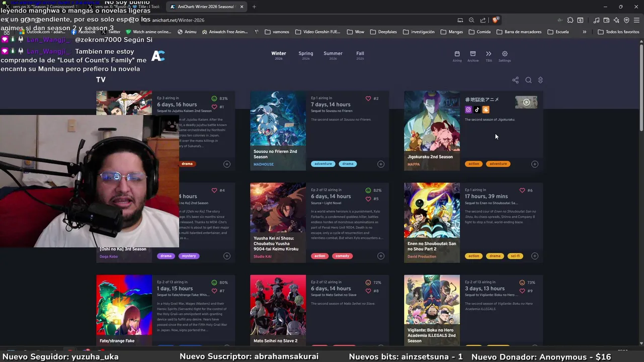Screen dimensions: 644x362
Task: Open Leo AI sparkle icon
Action: tap(616, 20)
